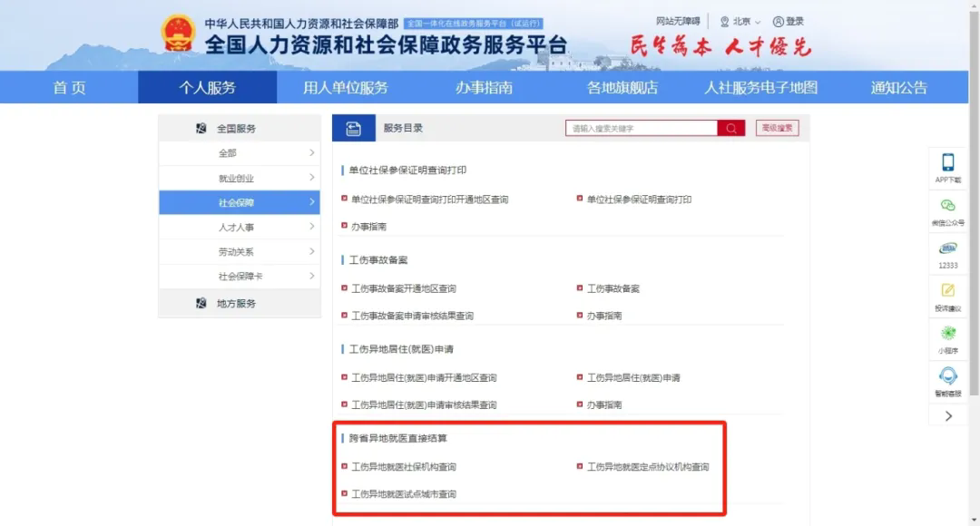Image resolution: width=980 pixels, height=526 pixels.
Task: Click the national emblem logo in the header
Action: click(178, 34)
